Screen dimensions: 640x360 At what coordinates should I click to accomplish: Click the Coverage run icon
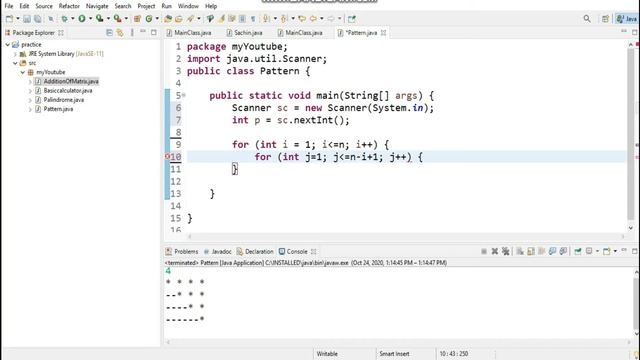[x=99, y=18]
